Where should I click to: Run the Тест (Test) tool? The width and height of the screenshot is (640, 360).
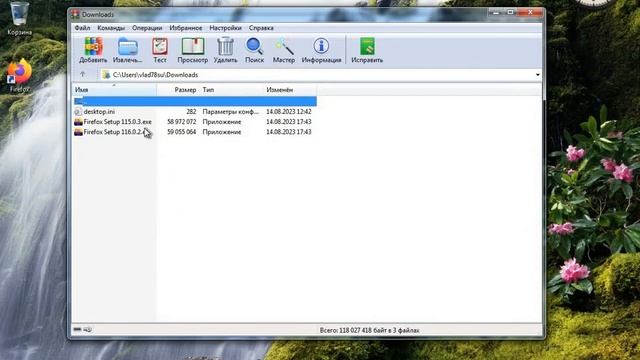(160, 50)
